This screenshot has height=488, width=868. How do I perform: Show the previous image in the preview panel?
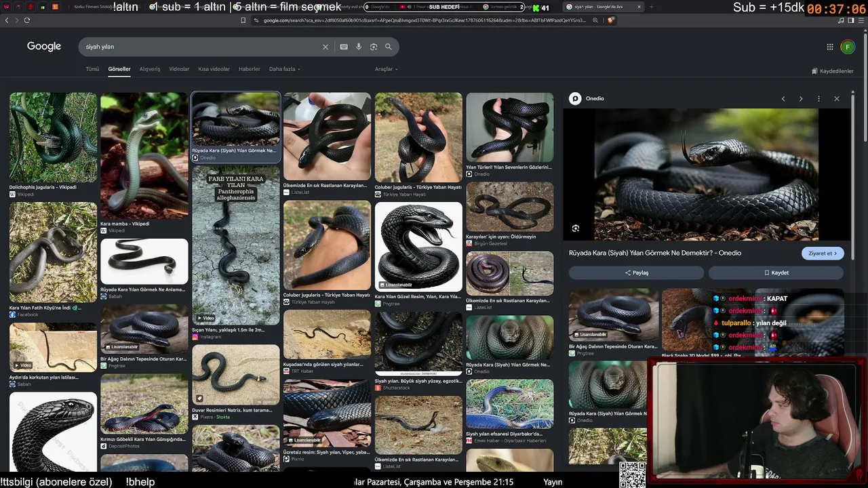tap(783, 99)
